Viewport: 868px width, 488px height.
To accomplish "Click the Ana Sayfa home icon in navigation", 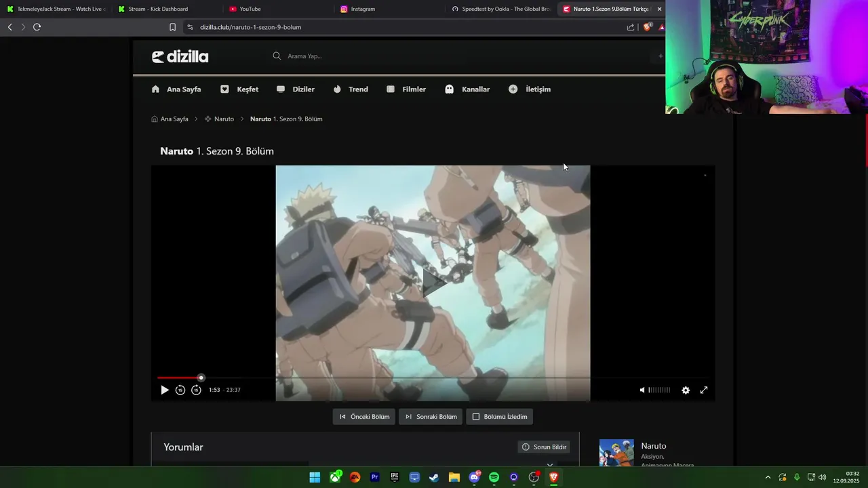I will tap(155, 89).
